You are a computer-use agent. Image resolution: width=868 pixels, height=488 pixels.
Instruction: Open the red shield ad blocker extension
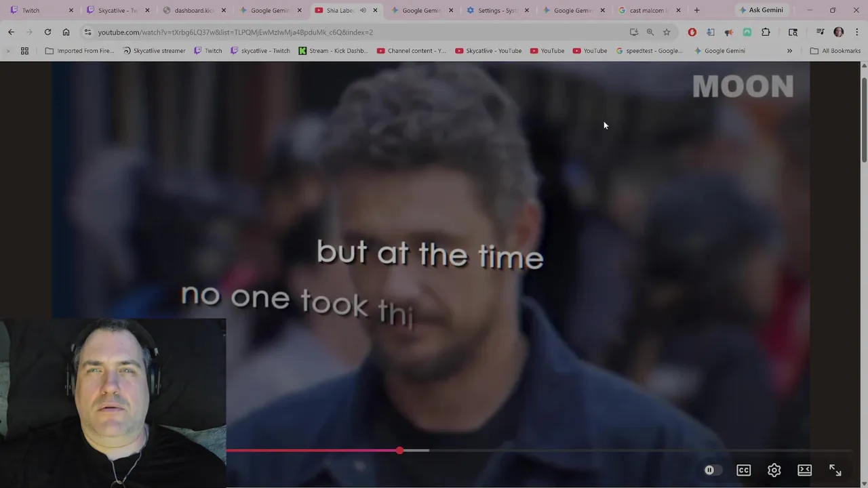click(x=692, y=32)
